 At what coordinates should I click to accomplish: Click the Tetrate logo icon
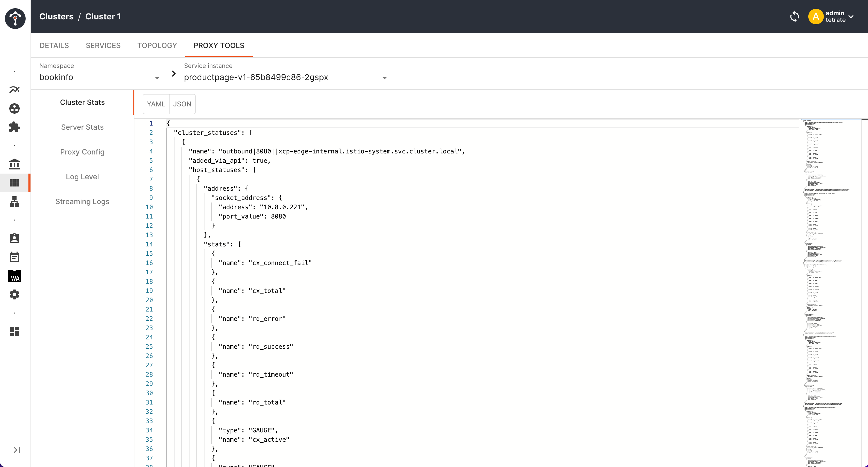(15, 19)
